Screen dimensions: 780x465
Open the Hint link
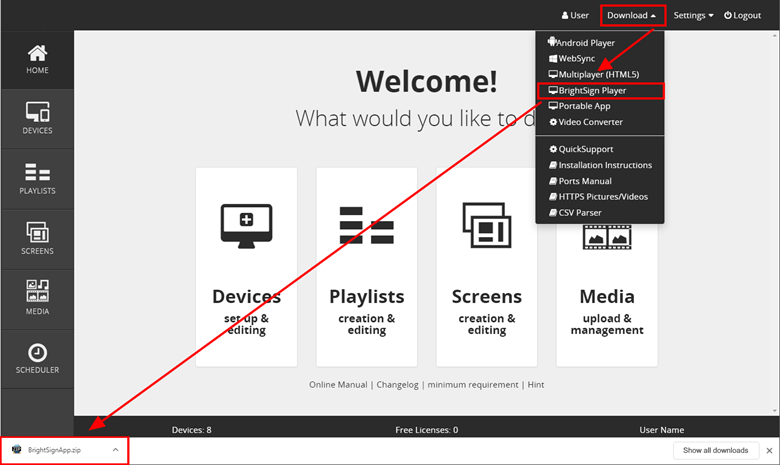pyautogui.click(x=536, y=384)
